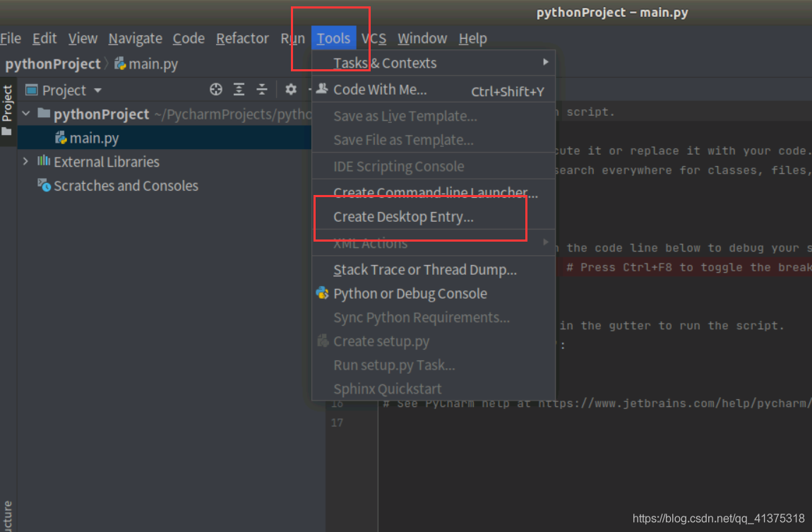Choose Create Desktop Entry...

pyautogui.click(x=434, y=216)
